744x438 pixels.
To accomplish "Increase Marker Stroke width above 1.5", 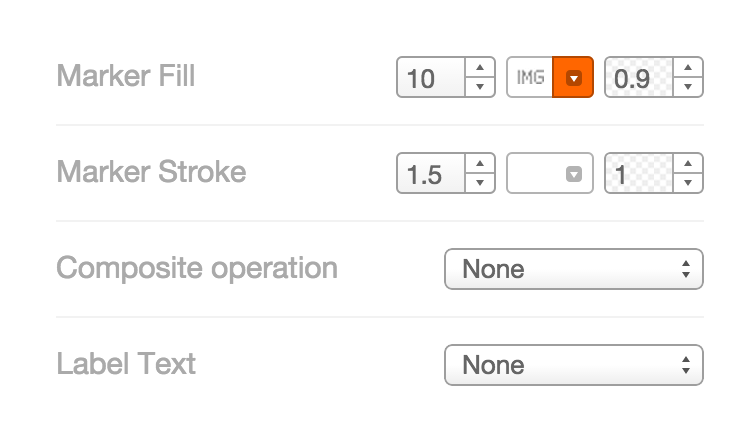I will click(480, 163).
